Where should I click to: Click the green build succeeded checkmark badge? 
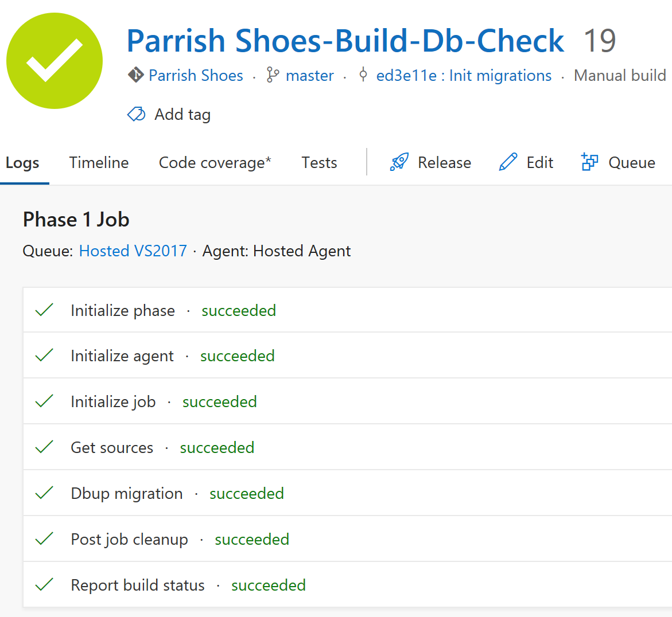pyautogui.click(x=55, y=61)
